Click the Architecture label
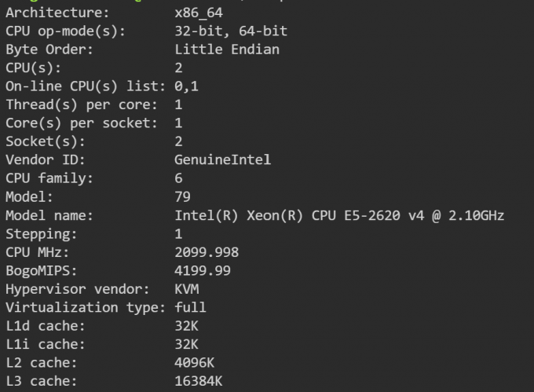Screen dimensions: 534x392 pos(57,13)
